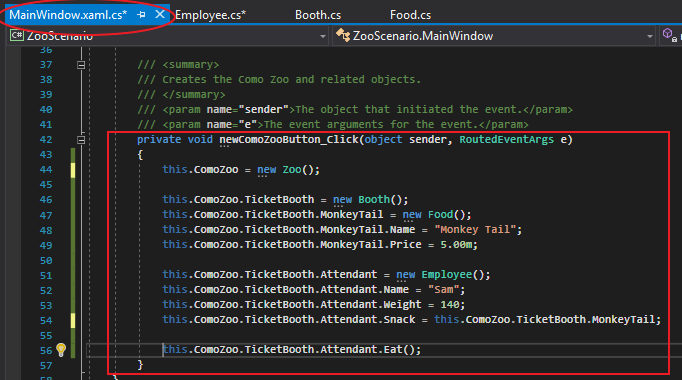Open the ZooScenario project dropdown
This screenshot has width=682, height=380.
click(x=323, y=36)
